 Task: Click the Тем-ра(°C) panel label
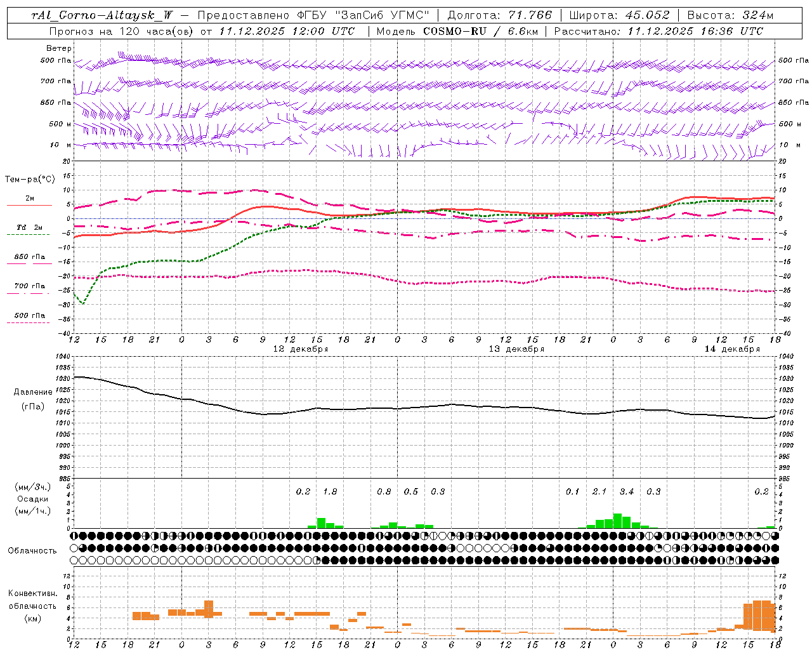pos(30,180)
